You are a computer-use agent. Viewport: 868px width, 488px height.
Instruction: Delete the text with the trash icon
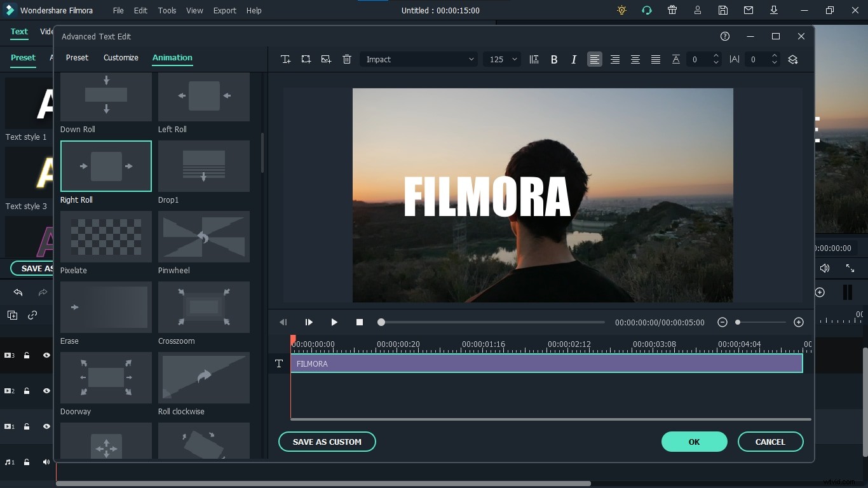point(346,59)
